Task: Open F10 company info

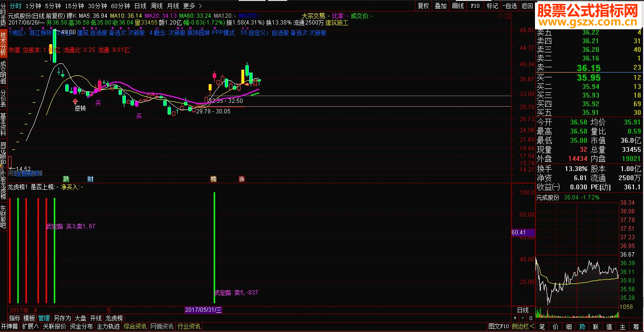Action: (x=475, y=6)
